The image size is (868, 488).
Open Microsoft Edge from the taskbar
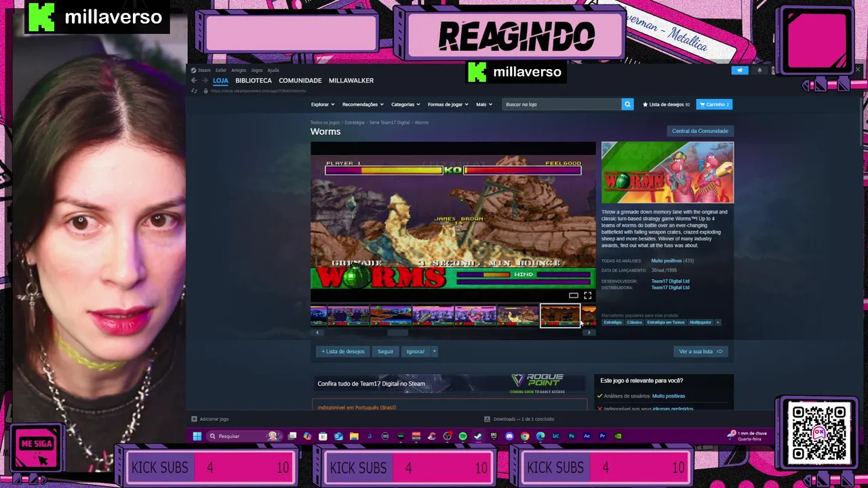pos(540,436)
